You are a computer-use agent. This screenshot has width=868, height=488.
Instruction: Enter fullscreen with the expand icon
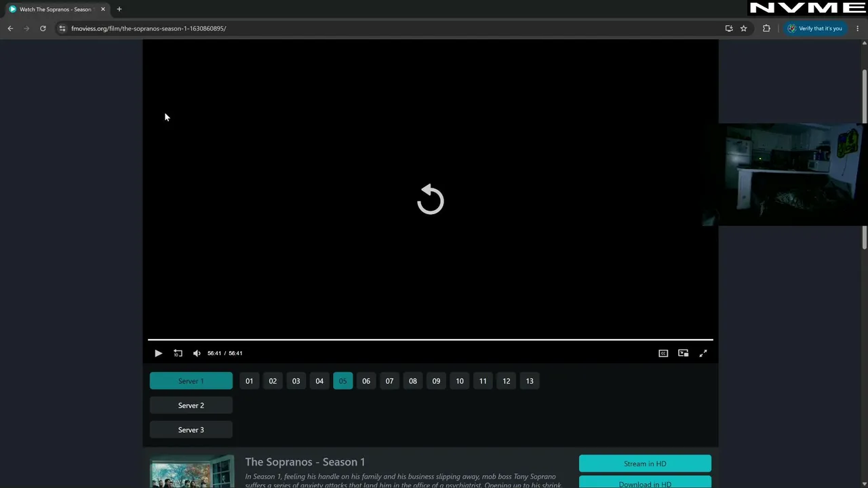pos(703,353)
